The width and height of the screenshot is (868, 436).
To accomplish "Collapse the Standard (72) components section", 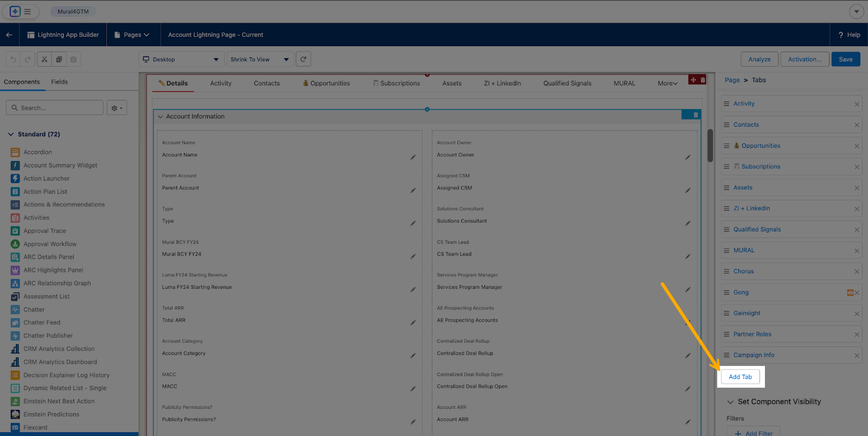I will point(10,134).
